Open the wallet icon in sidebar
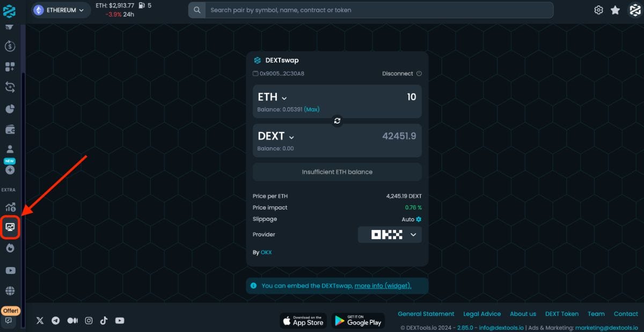Image resolution: width=644 pixels, height=332 pixels. [x=10, y=129]
